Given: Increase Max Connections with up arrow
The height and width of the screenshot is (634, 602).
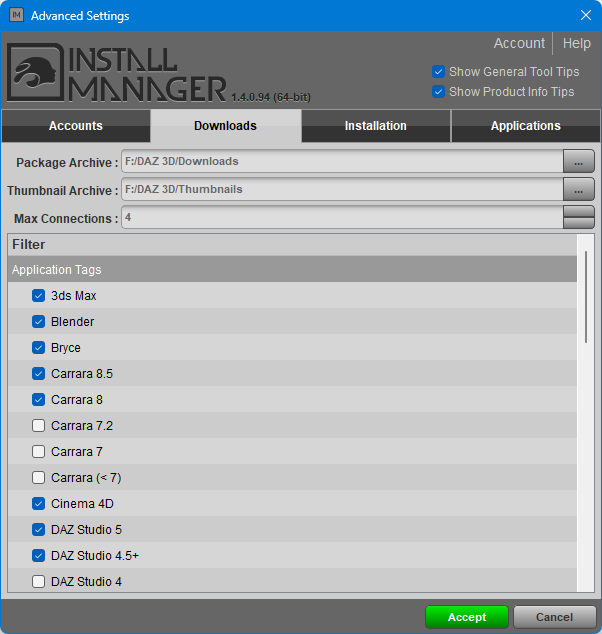Looking at the screenshot, I should click(x=578, y=211).
